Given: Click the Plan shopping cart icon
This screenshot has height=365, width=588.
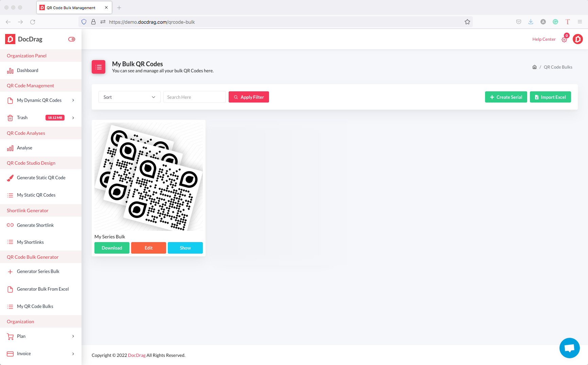Looking at the screenshot, I should click(10, 336).
